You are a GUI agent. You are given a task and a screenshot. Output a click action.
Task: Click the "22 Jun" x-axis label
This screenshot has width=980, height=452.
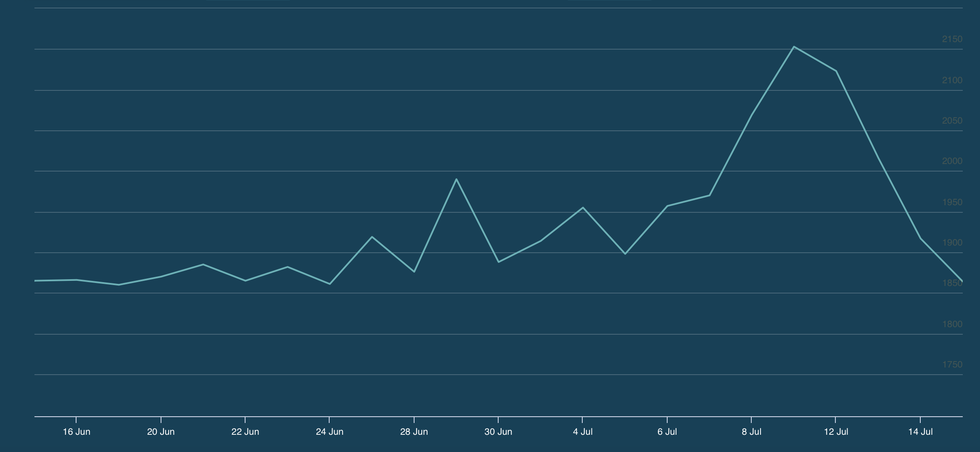click(245, 432)
